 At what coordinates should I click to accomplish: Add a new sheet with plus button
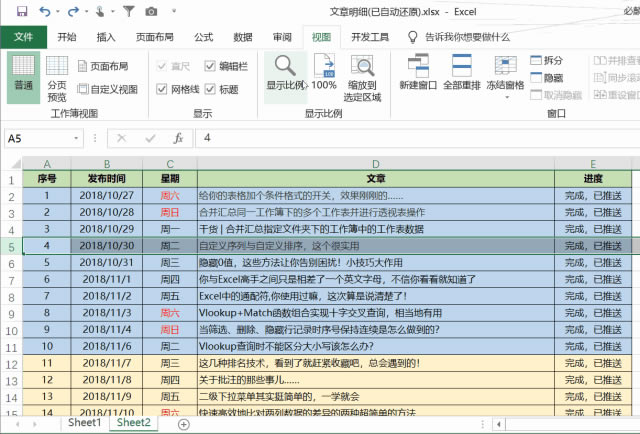tap(185, 424)
